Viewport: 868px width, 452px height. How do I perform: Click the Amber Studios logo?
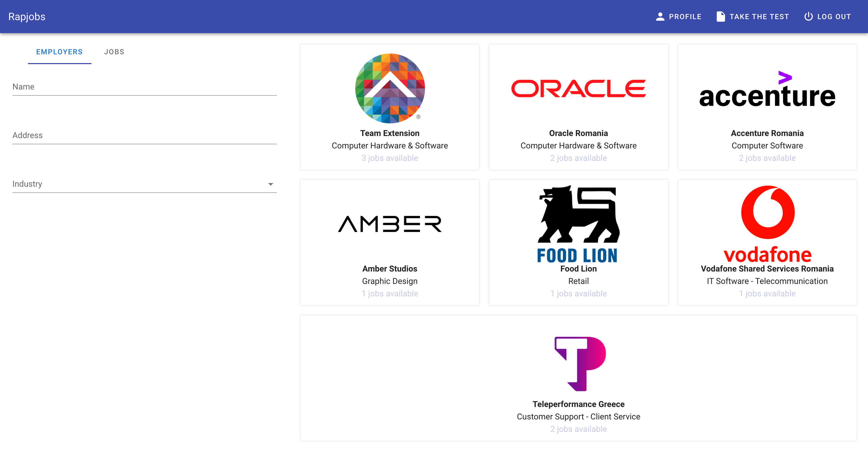pos(390,224)
